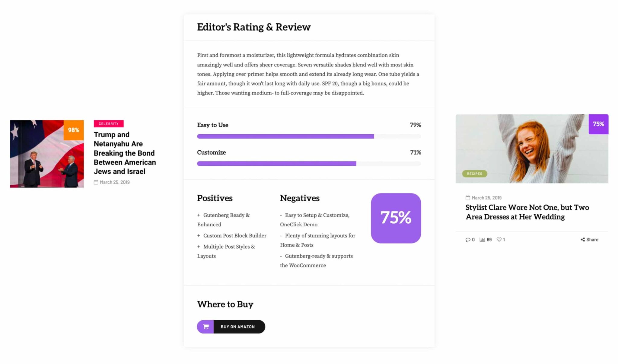Click the Share icon next to Share label

tap(582, 239)
